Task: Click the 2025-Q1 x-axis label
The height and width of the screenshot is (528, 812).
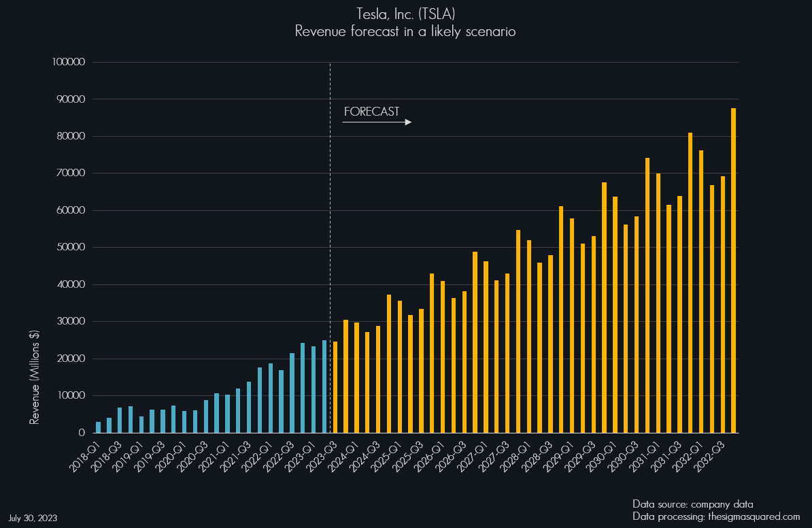Action: (386, 455)
